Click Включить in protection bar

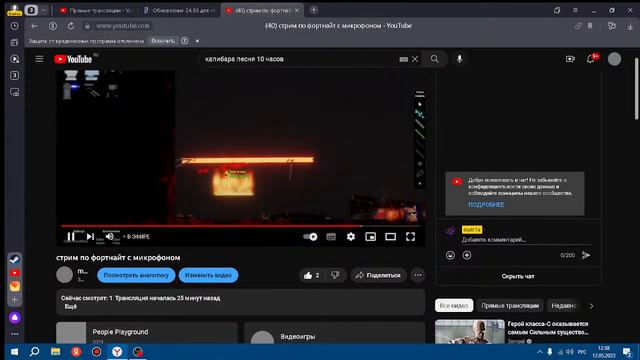pos(163,41)
